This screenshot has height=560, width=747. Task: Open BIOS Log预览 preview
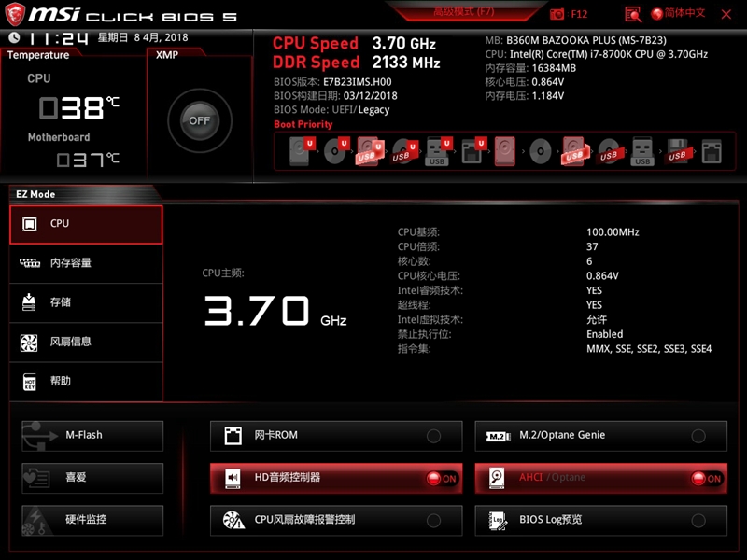(600, 521)
